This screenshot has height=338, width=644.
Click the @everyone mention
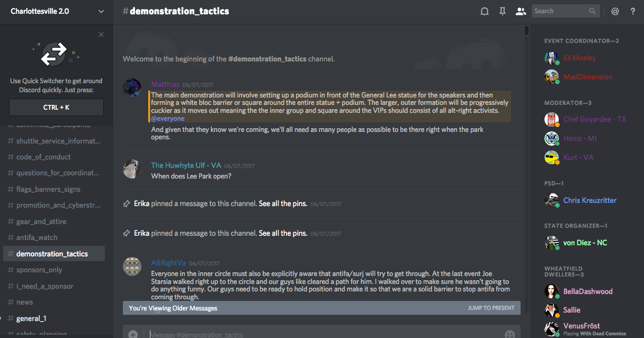167,119
